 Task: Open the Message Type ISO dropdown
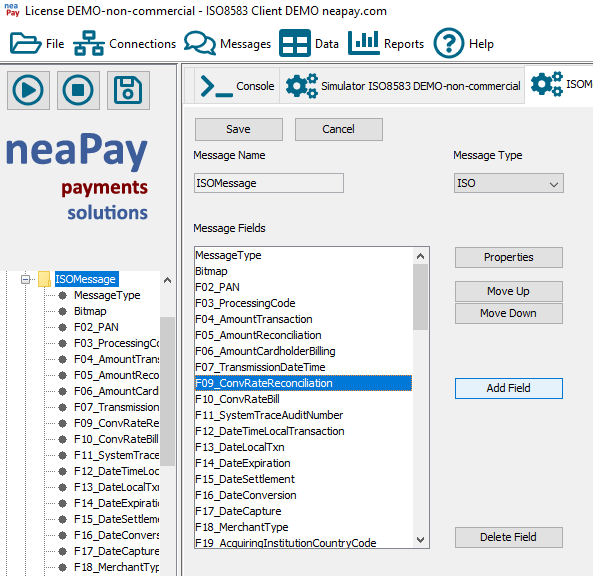[x=509, y=183]
